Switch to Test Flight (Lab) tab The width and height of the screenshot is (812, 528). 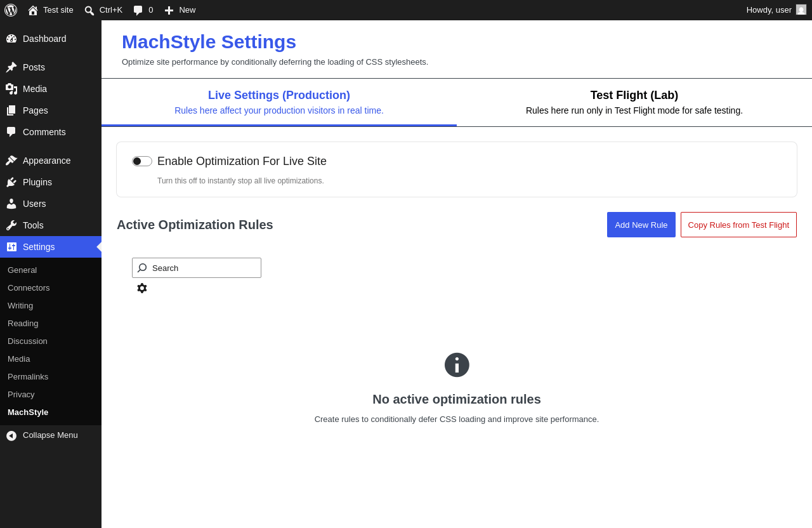tap(634, 102)
